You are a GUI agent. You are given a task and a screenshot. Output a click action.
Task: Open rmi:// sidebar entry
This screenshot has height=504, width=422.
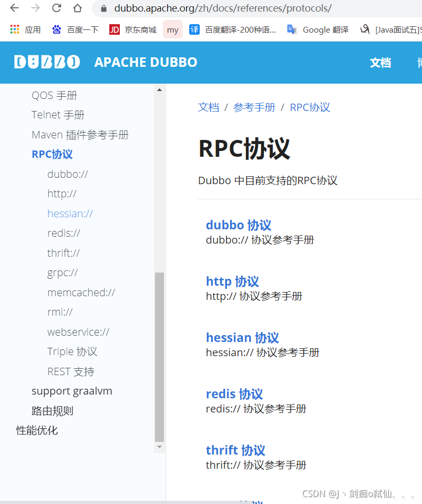60,312
